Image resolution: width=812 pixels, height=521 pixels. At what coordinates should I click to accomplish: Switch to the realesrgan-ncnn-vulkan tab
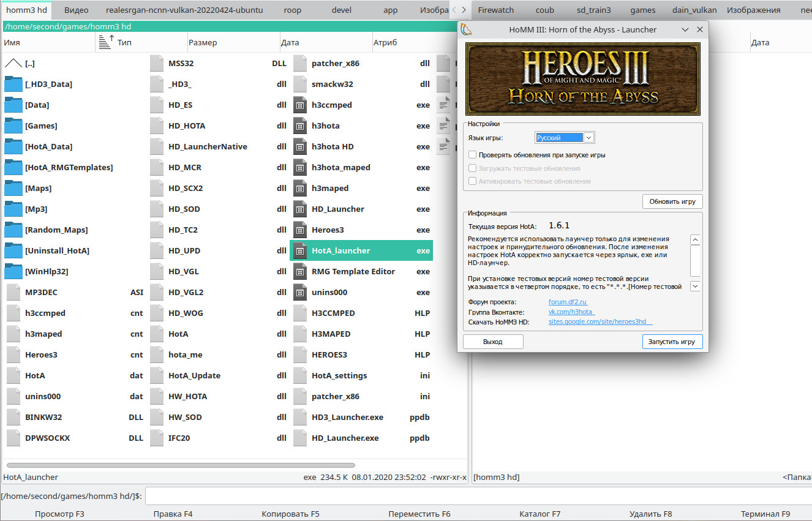(x=184, y=10)
